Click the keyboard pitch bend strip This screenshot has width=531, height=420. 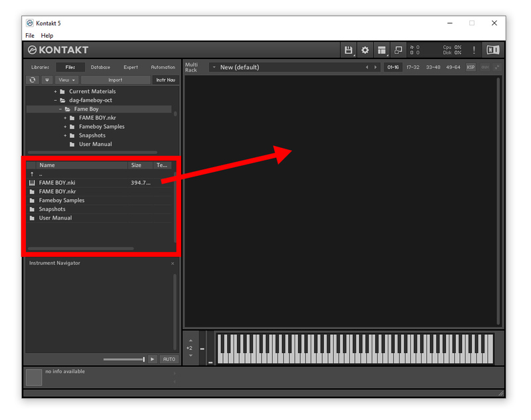(x=202, y=348)
